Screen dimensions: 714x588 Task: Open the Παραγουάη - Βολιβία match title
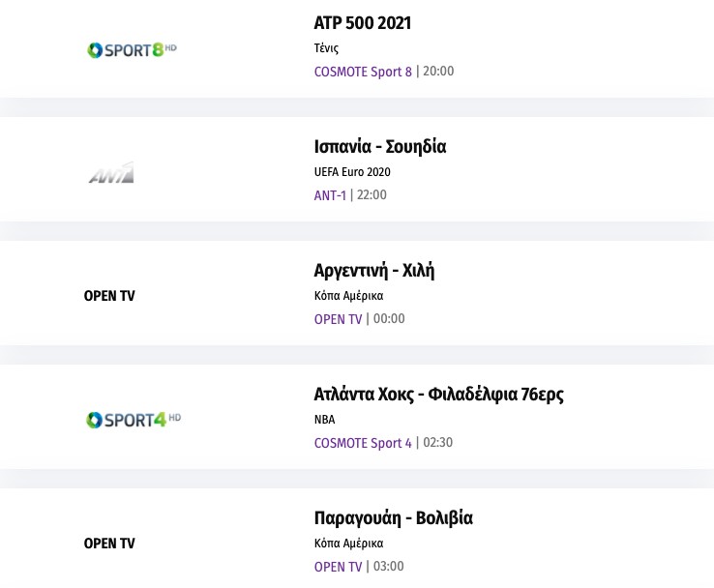(394, 518)
